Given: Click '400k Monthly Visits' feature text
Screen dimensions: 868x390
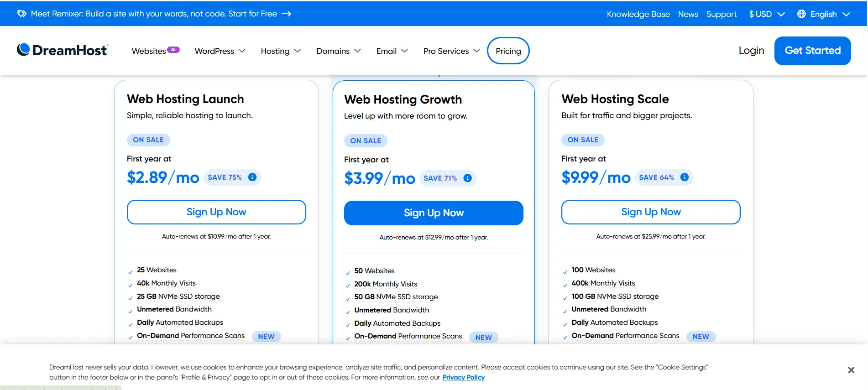Looking at the screenshot, I should [x=603, y=283].
